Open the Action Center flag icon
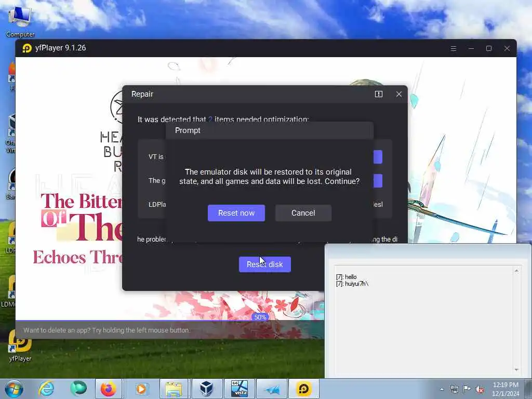532x399 pixels. [x=467, y=389]
